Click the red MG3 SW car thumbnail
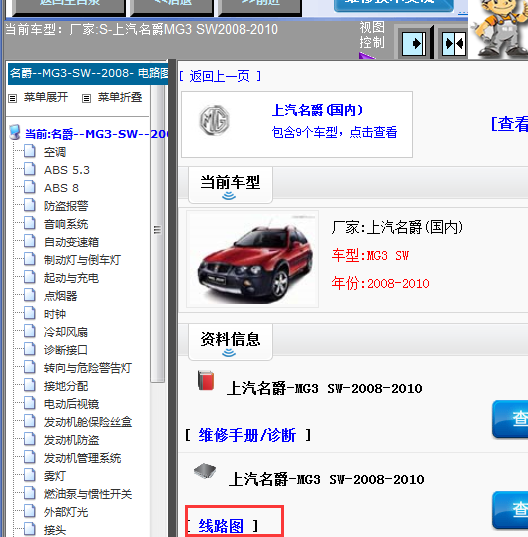Image resolution: width=528 pixels, height=537 pixels. click(x=252, y=259)
